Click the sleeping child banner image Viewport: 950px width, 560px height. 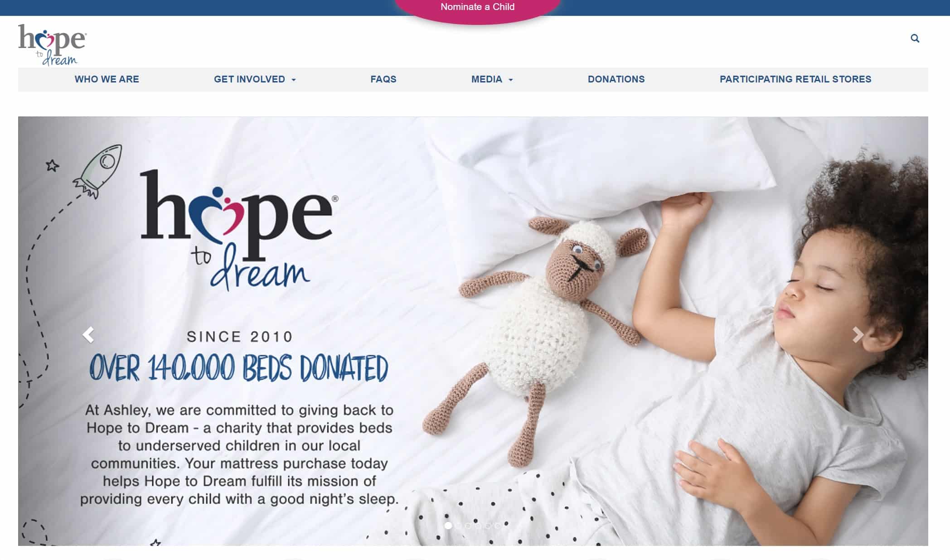point(473,331)
